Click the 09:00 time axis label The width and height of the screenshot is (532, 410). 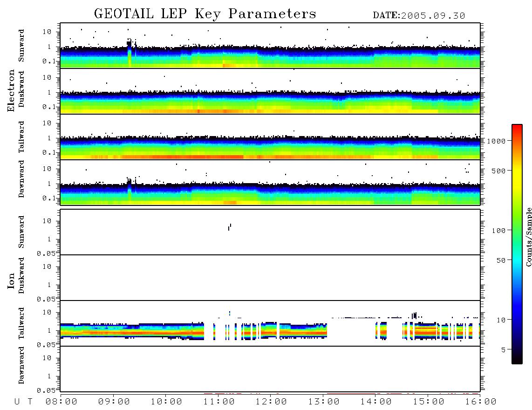click(114, 402)
